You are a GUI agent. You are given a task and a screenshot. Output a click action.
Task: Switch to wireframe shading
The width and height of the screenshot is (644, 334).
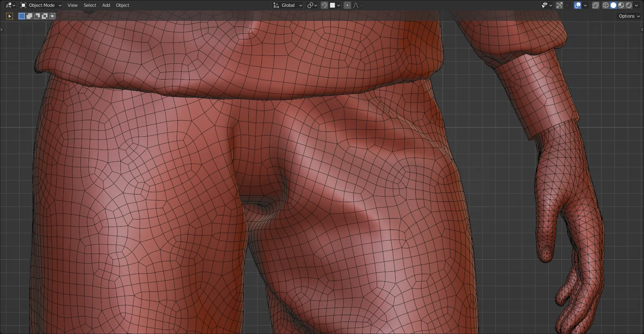point(606,5)
